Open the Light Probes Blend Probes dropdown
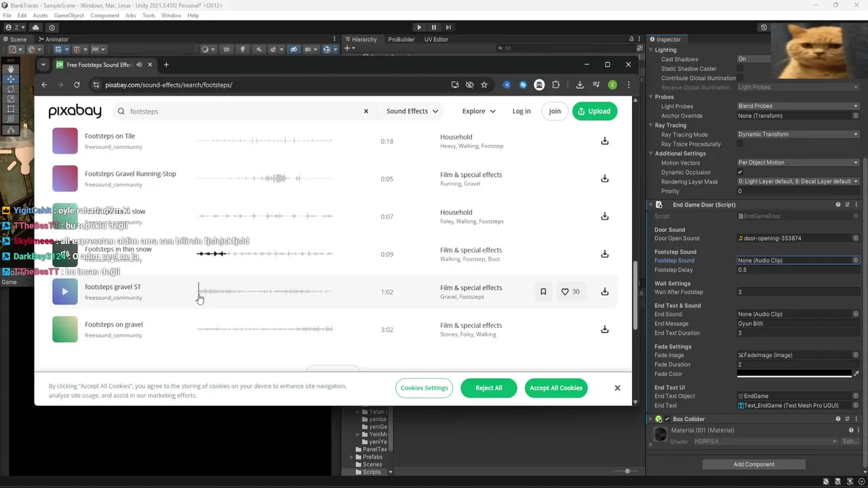The width and height of the screenshot is (868, 488). (x=798, y=106)
